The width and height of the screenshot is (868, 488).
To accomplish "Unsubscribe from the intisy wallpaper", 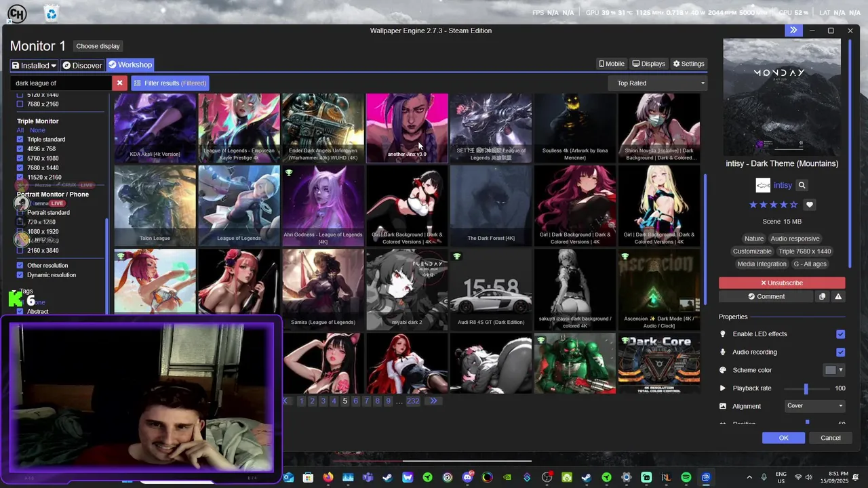I will click(x=782, y=283).
